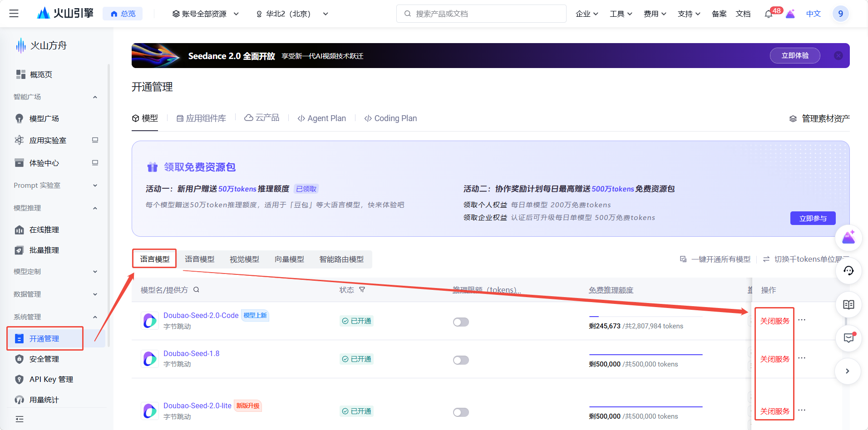
Task: Switch to 应用组件库 tab
Action: coord(201,118)
